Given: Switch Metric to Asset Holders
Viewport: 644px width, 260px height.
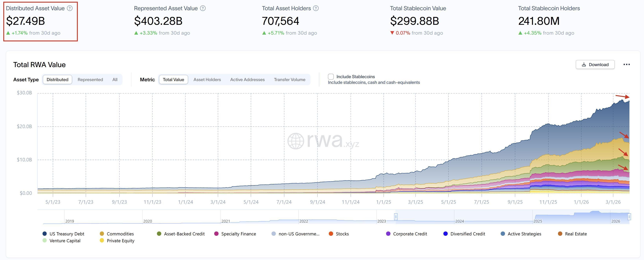Looking at the screenshot, I should (x=207, y=80).
